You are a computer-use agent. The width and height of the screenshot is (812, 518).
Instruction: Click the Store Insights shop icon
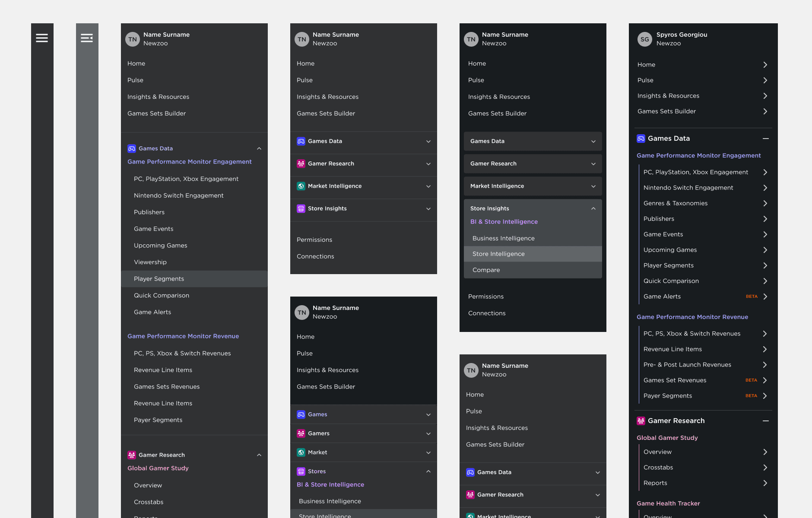pos(301,208)
